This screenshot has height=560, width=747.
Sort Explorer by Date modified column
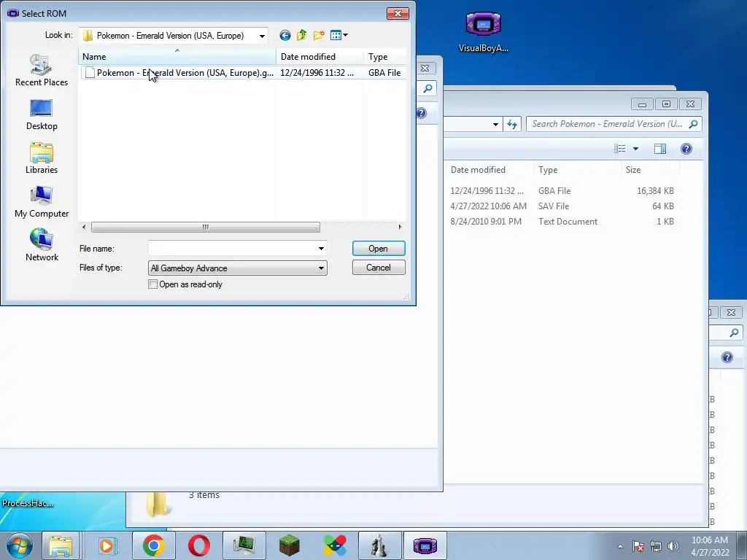coord(489,170)
